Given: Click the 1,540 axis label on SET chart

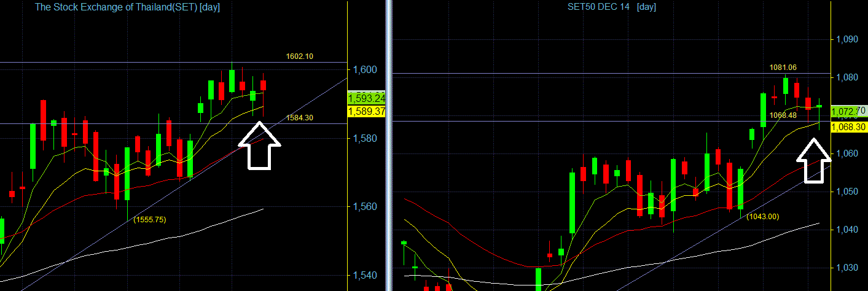Looking at the screenshot, I should pos(365,276).
